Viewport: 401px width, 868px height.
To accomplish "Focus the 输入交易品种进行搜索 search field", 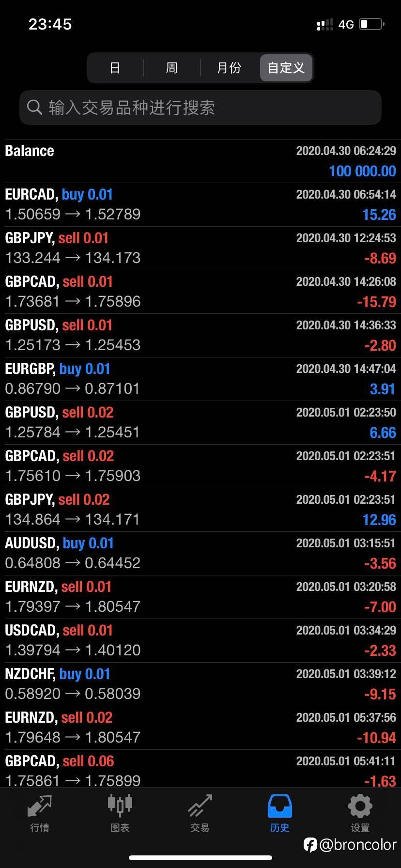I will point(200,108).
